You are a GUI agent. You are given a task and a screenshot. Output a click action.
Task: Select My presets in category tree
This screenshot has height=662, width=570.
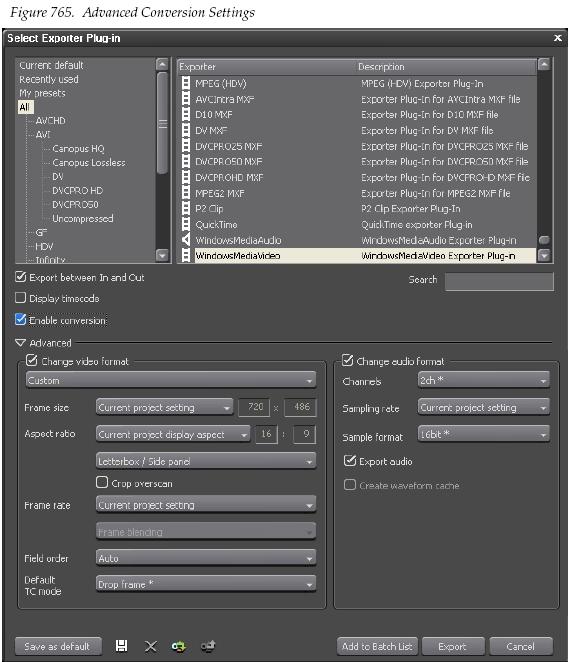[42, 93]
